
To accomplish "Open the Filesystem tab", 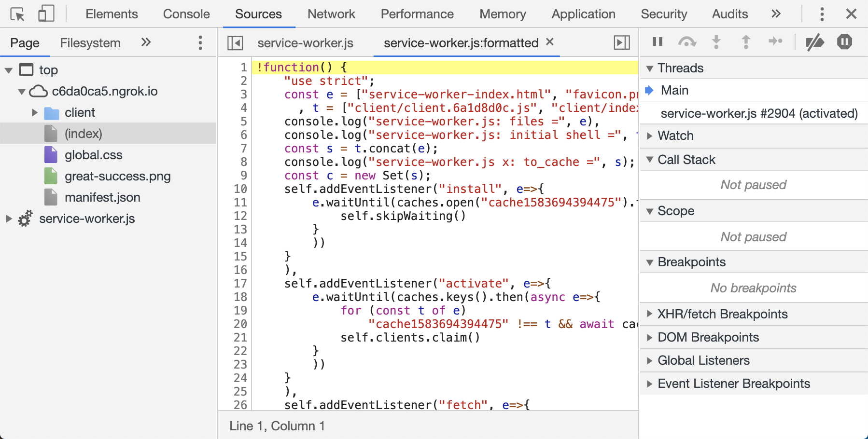I will [x=90, y=42].
